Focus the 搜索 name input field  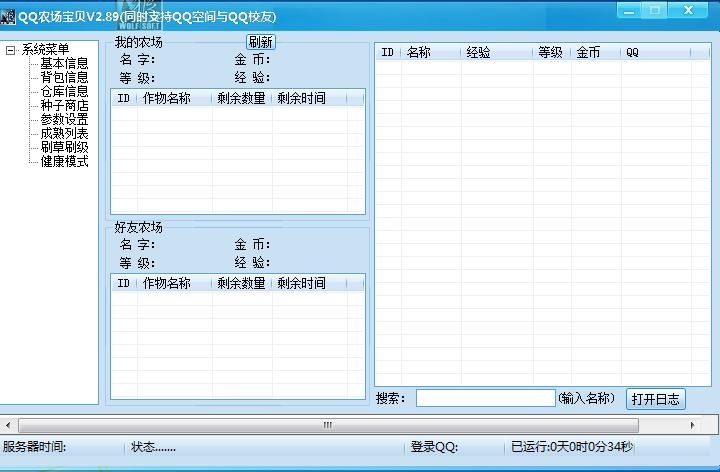click(485, 398)
